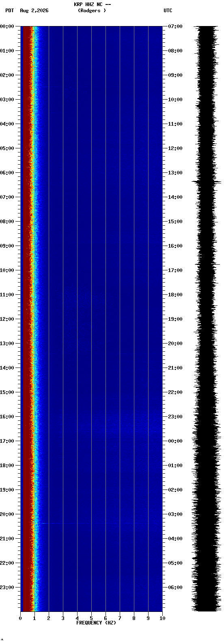Click the PDT '18:00' time label
The height and width of the screenshot is (644, 224).
pyautogui.click(x=7, y=466)
